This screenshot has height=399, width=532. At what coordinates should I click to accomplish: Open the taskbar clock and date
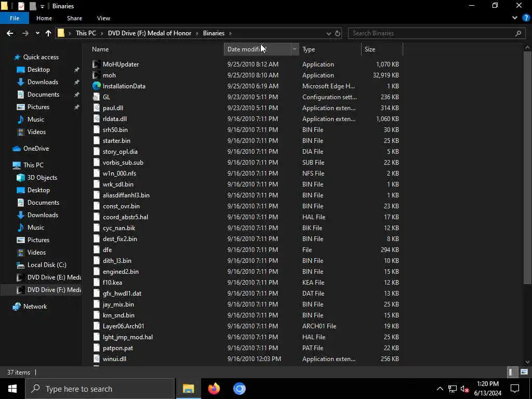point(487,389)
